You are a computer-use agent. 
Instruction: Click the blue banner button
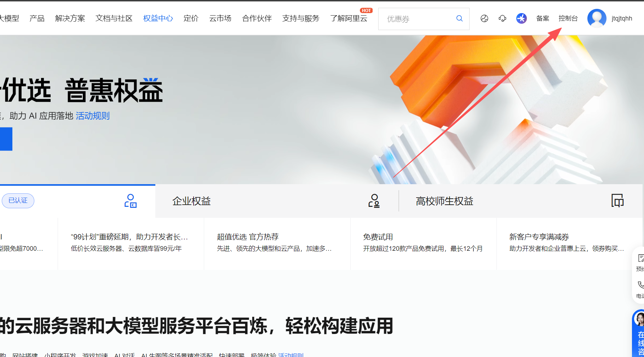(x=6, y=139)
